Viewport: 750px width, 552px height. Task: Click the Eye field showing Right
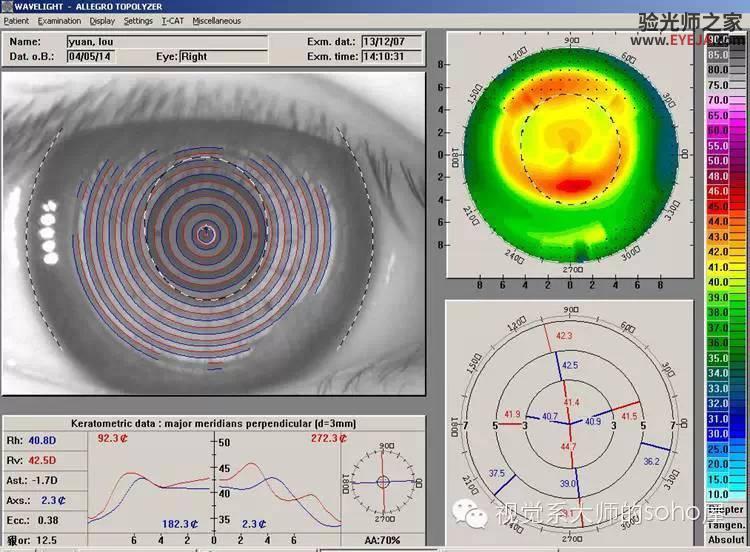(x=223, y=56)
